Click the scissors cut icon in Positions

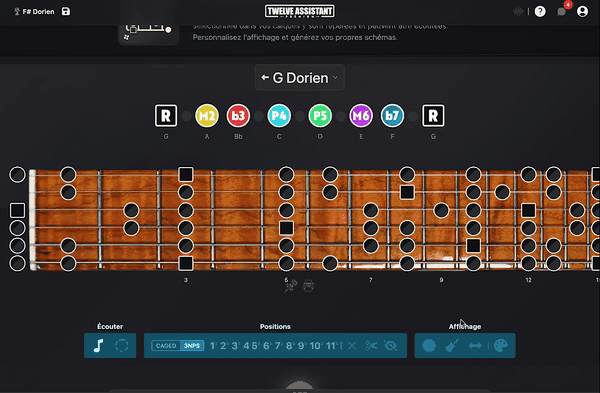371,346
